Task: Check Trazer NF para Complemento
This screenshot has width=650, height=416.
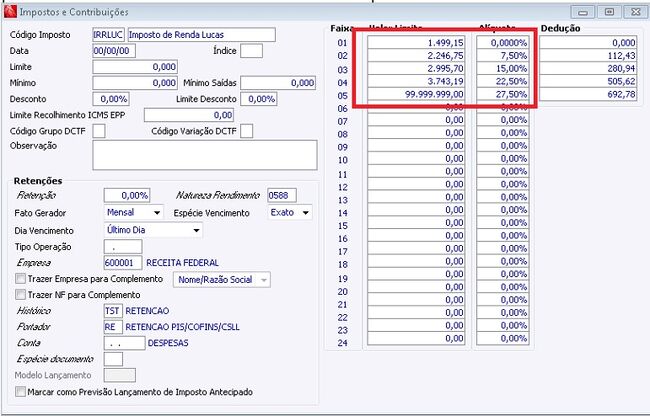Action: click(20, 295)
